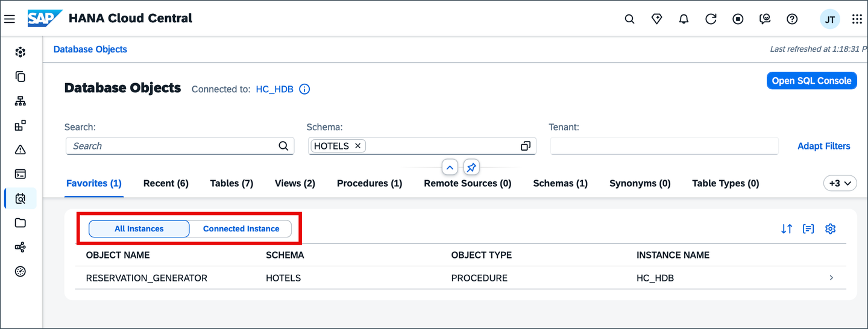The width and height of the screenshot is (868, 329).
Task: Open the SQL console sidebar icon
Action: pos(20,174)
